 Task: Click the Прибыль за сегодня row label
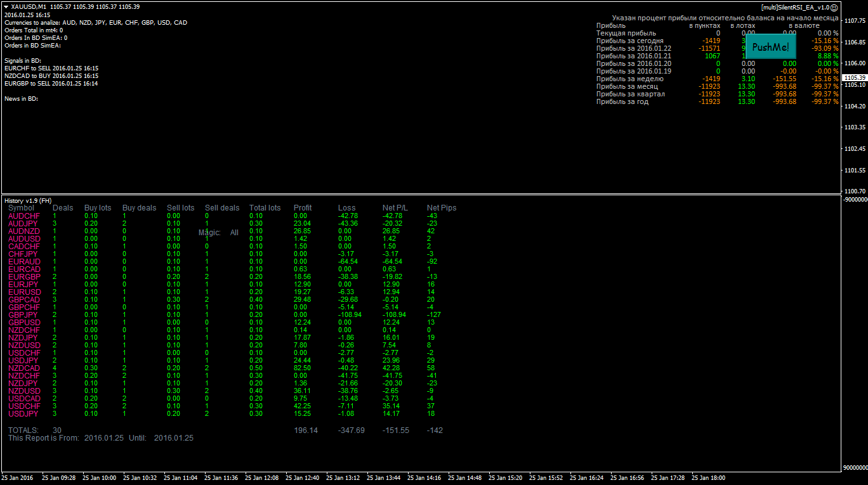(630, 41)
